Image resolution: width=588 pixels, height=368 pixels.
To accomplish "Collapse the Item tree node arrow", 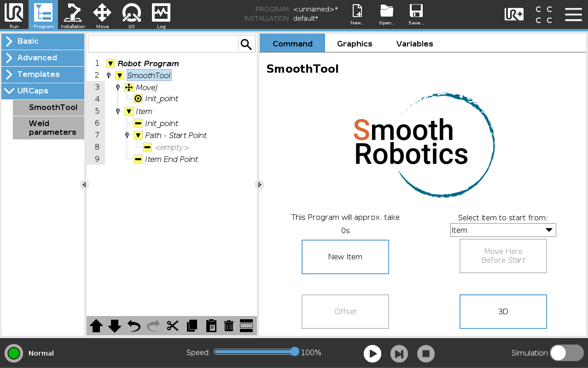I will coord(129,111).
